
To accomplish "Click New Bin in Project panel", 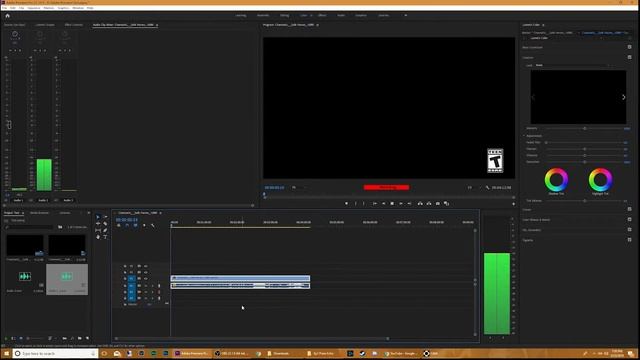I will (80, 338).
